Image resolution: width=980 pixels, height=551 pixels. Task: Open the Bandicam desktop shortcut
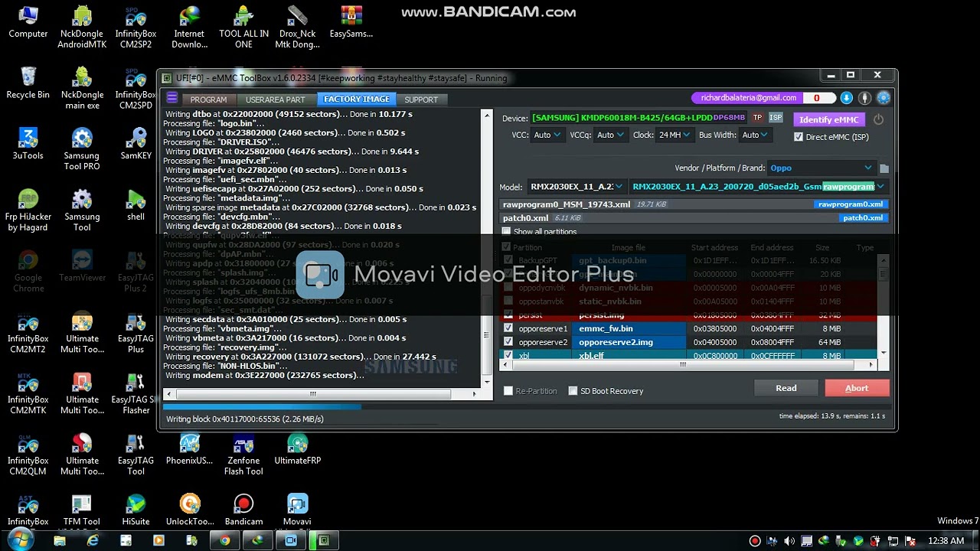[243, 510]
